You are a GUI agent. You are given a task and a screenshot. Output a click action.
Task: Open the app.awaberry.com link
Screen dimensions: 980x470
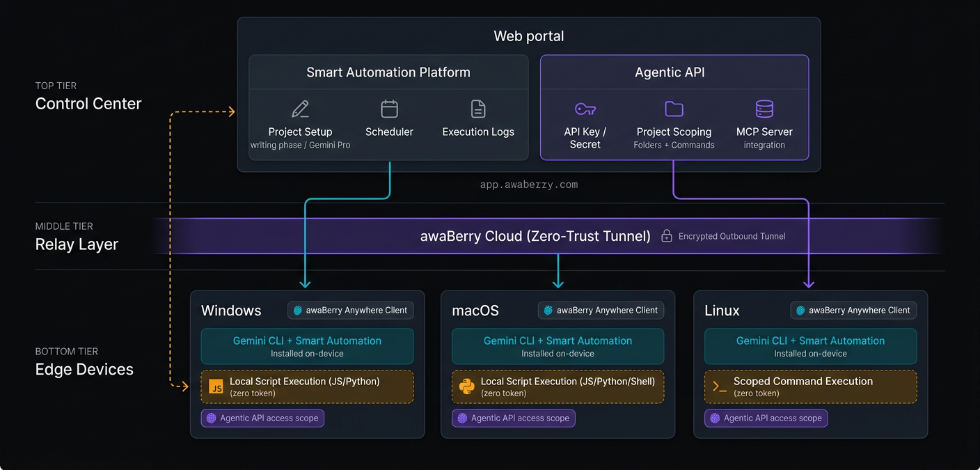[528, 184]
